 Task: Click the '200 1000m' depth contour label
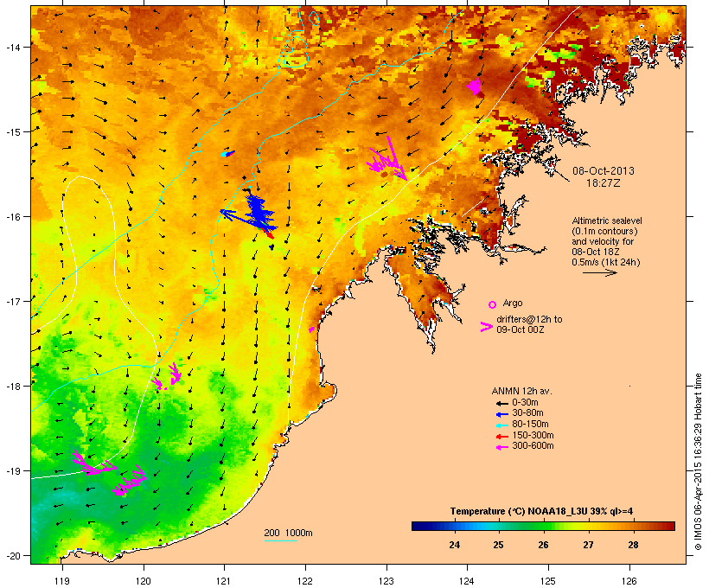(x=288, y=533)
